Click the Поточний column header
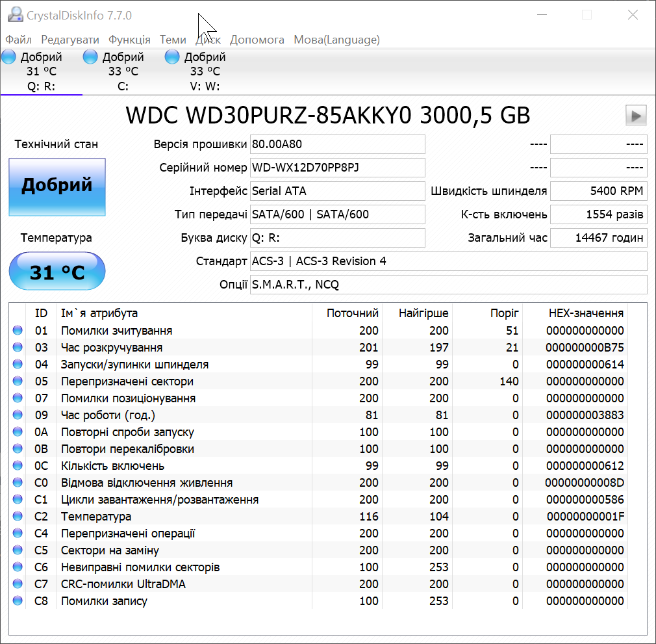This screenshot has height=644, width=656. [347, 313]
